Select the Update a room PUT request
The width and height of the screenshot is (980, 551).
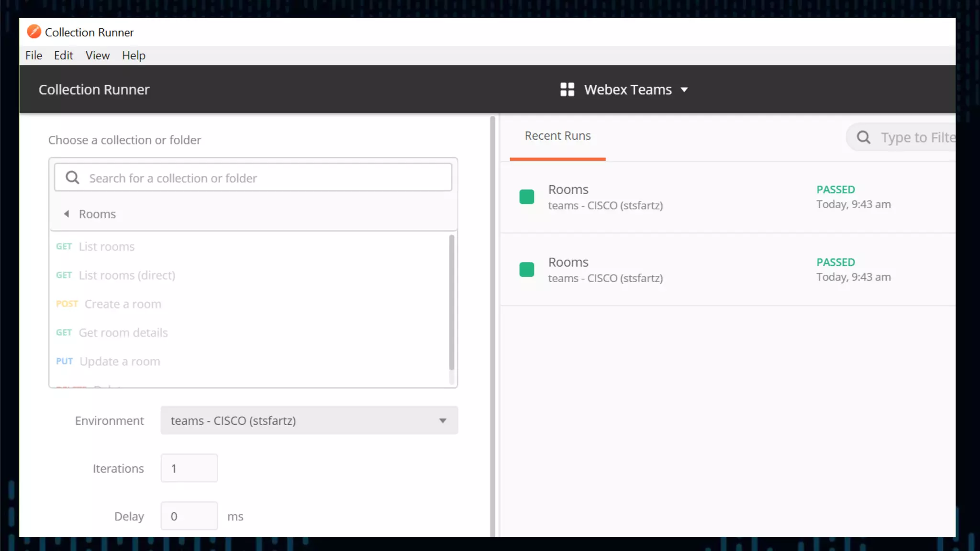tap(120, 362)
